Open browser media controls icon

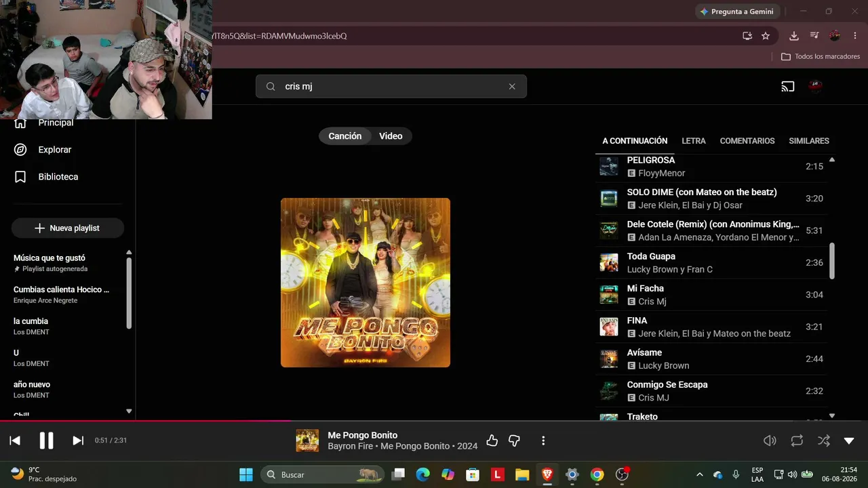(814, 36)
